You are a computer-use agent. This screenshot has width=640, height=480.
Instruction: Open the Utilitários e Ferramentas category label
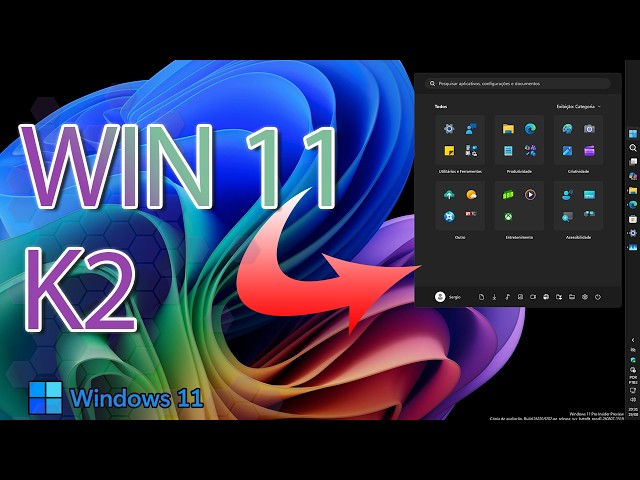click(x=460, y=171)
